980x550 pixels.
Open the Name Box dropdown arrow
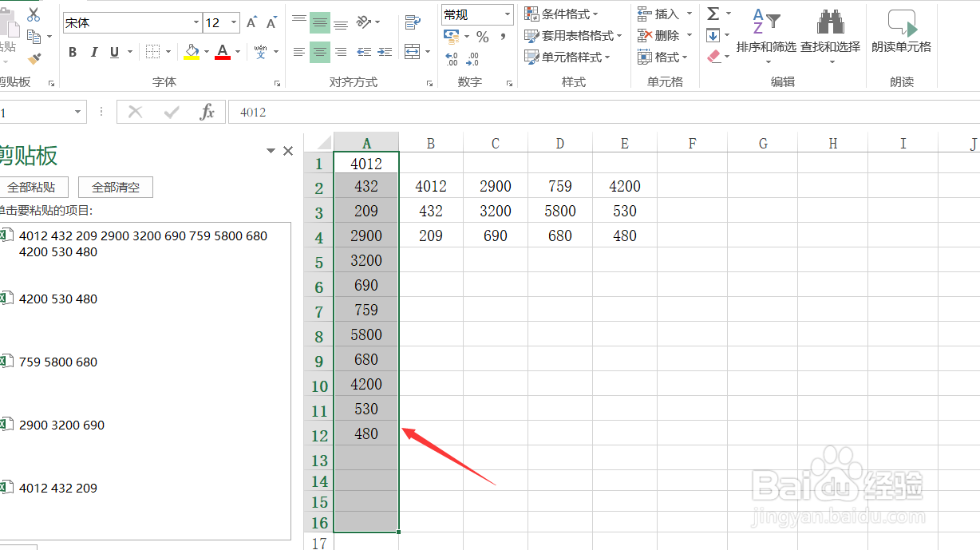coord(78,113)
